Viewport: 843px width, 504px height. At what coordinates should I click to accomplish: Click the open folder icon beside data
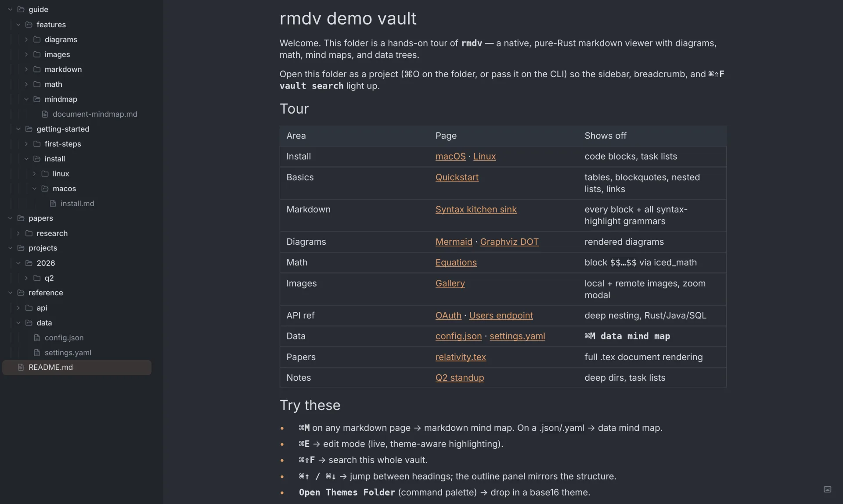click(29, 323)
